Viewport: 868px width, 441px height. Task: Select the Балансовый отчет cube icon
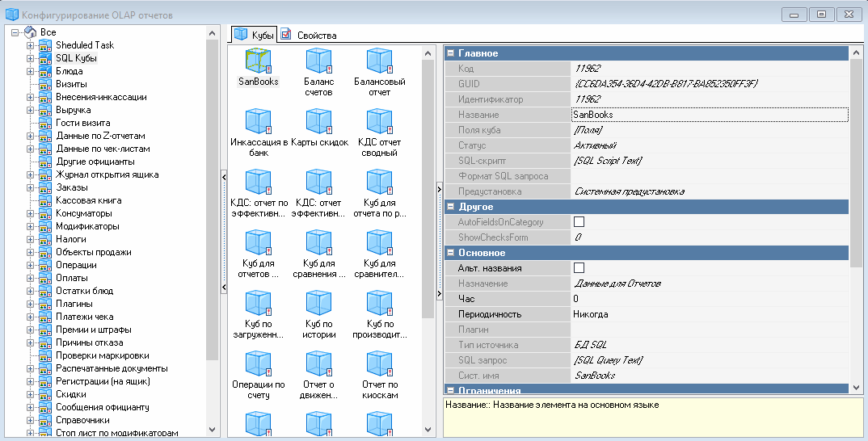point(379,61)
